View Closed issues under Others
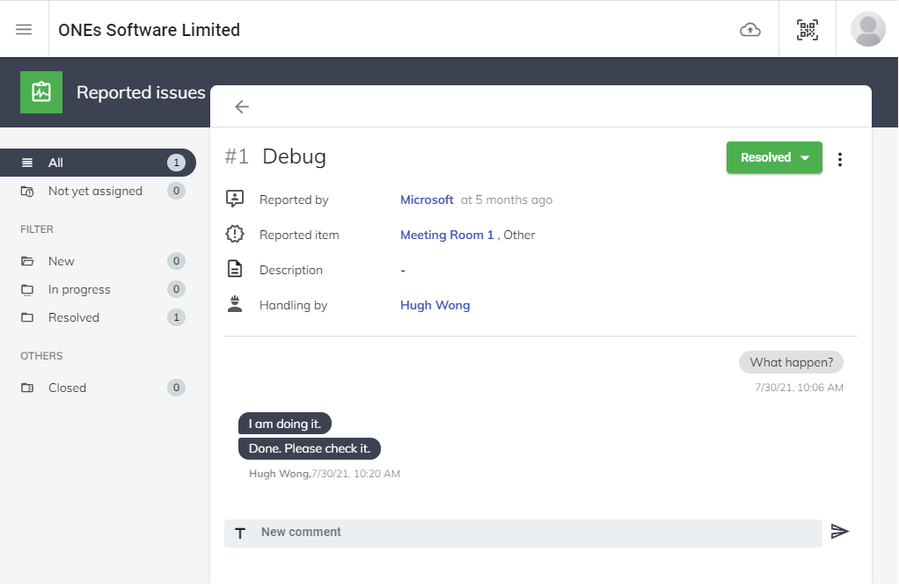This screenshot has height=588, width=899. [67, 388]
